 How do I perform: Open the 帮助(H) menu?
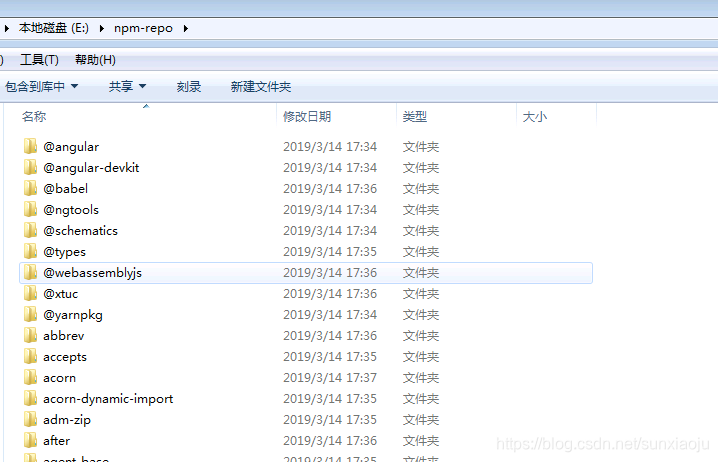(95, 60)
